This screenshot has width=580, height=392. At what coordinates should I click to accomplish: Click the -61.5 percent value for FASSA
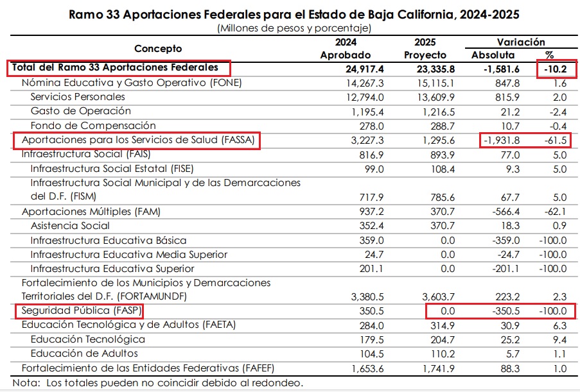tap(556, 141)
